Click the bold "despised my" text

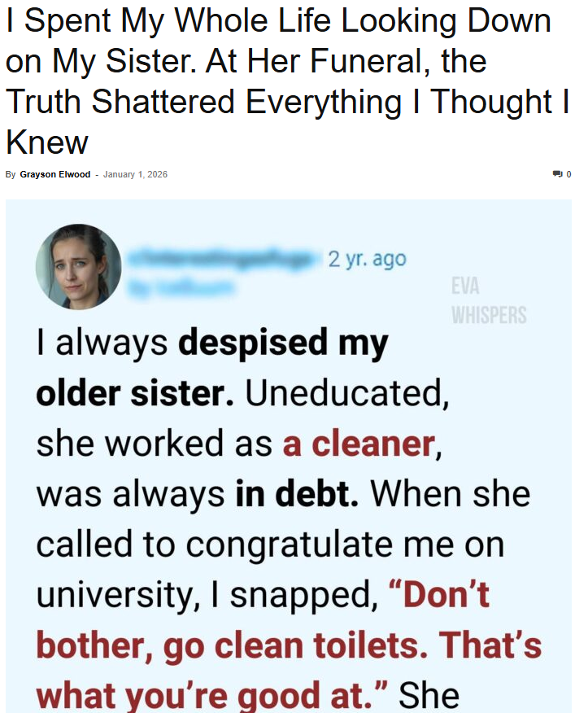(283, 343)
